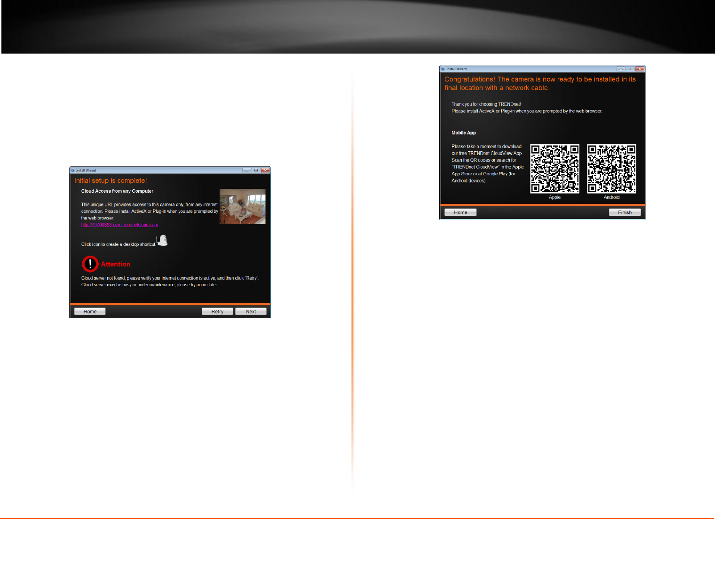Click the Apple QR code
The width and height of the screenshot is (728, 564).
(x=555, y=169)
